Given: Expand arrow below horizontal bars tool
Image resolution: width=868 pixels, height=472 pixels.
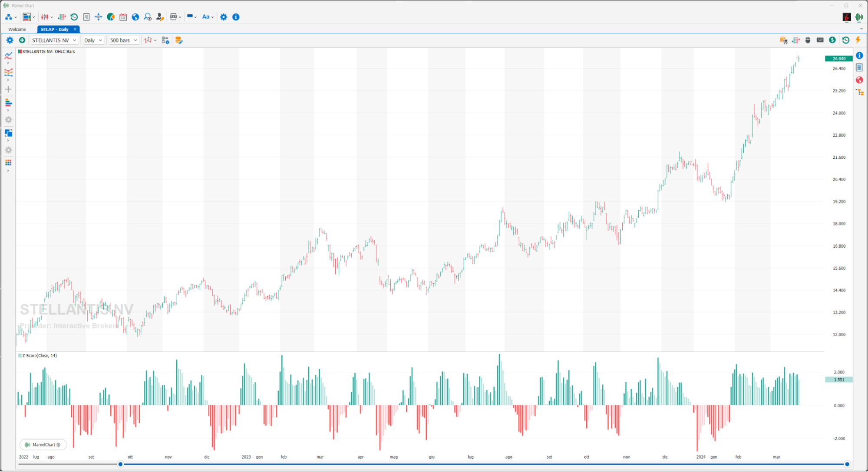Looking at the screenshot, I should [8, 111].
